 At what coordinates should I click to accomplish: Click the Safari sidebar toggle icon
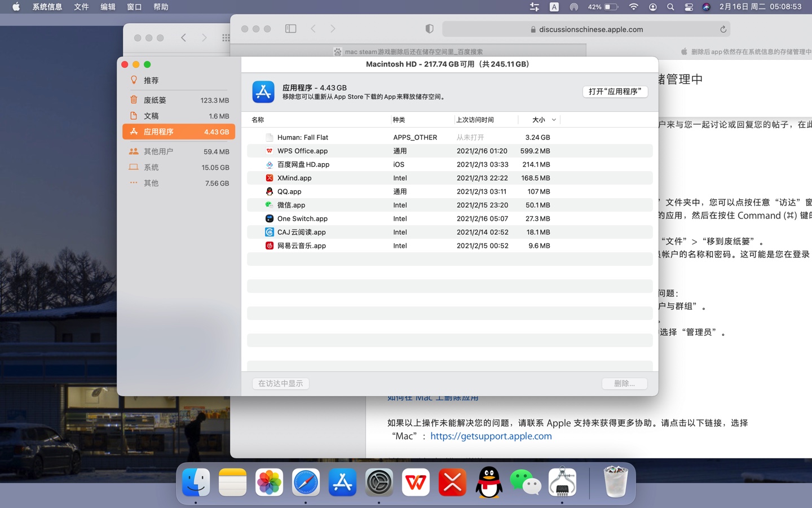pos(290,29)
